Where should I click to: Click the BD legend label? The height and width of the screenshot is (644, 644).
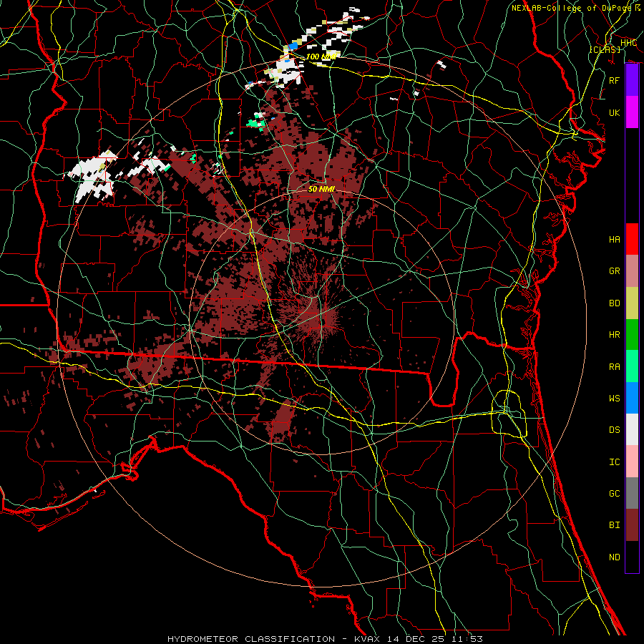(x=615, y=303)
